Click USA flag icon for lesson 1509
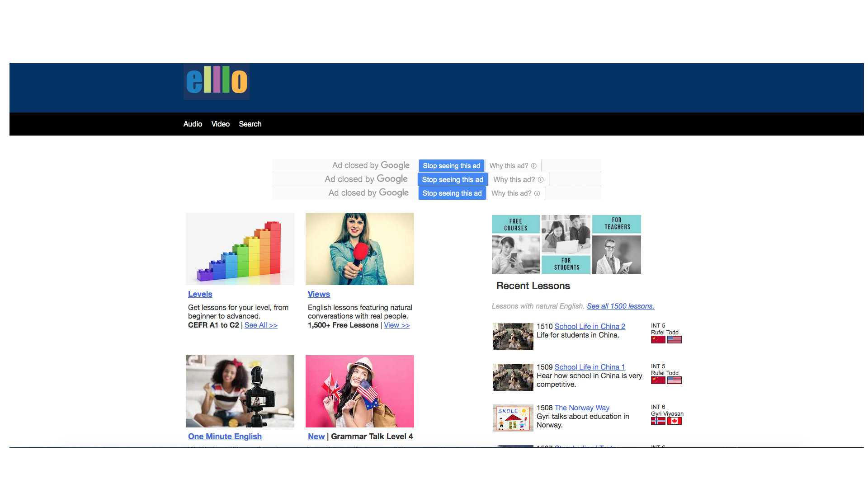Image resolution: width=868 pixels, height=488 pixels. (675, 380)
